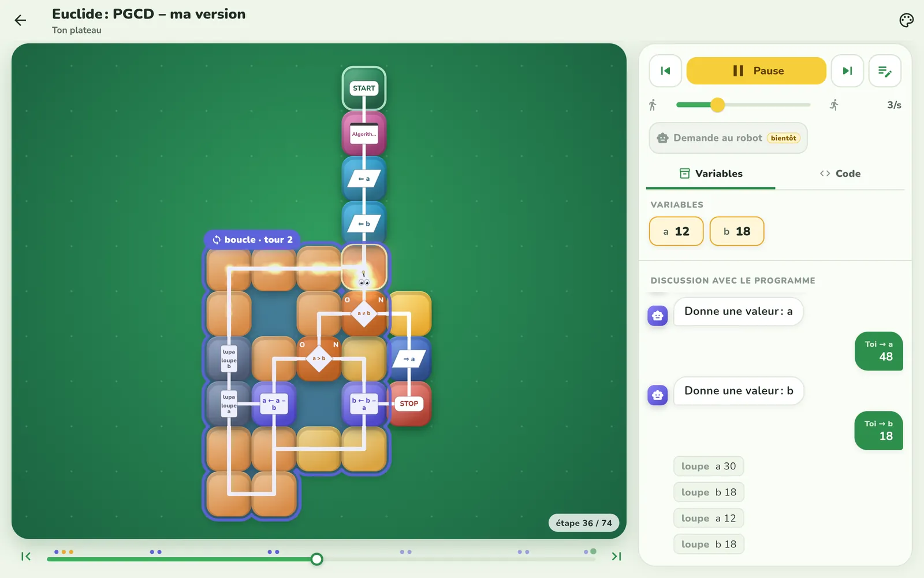The height and width of the screenshot is (578, 924).
Task: Click the boucle tour 2 label
Action: point(252,239)
